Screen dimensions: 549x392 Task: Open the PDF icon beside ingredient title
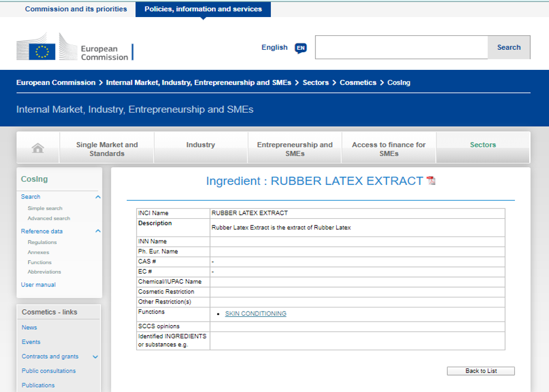pyautogui.click(x=431, y=181)
